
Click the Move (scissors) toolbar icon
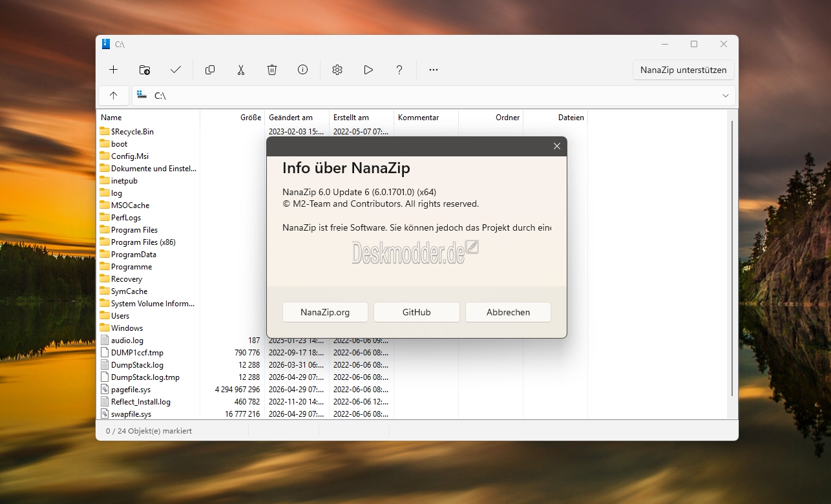pyautogui.click(x=241, y=70)
